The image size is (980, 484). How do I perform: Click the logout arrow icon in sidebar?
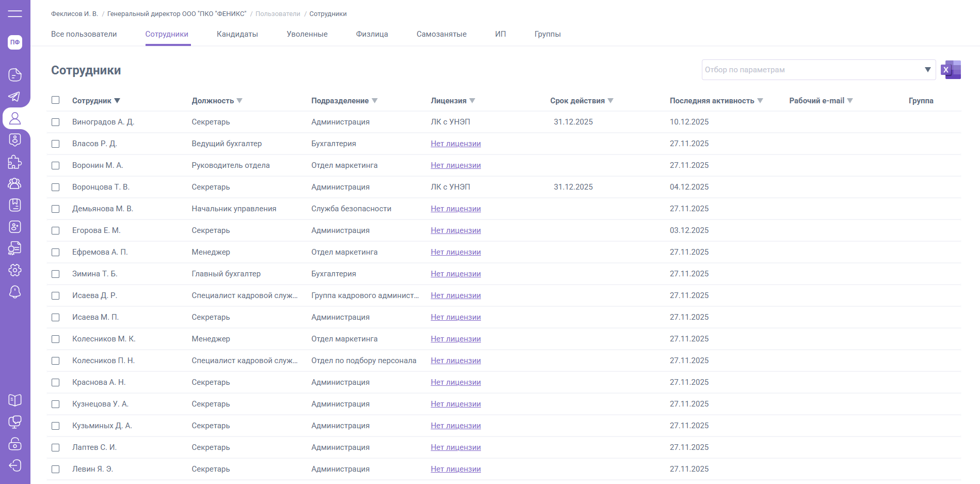point(15,465)
